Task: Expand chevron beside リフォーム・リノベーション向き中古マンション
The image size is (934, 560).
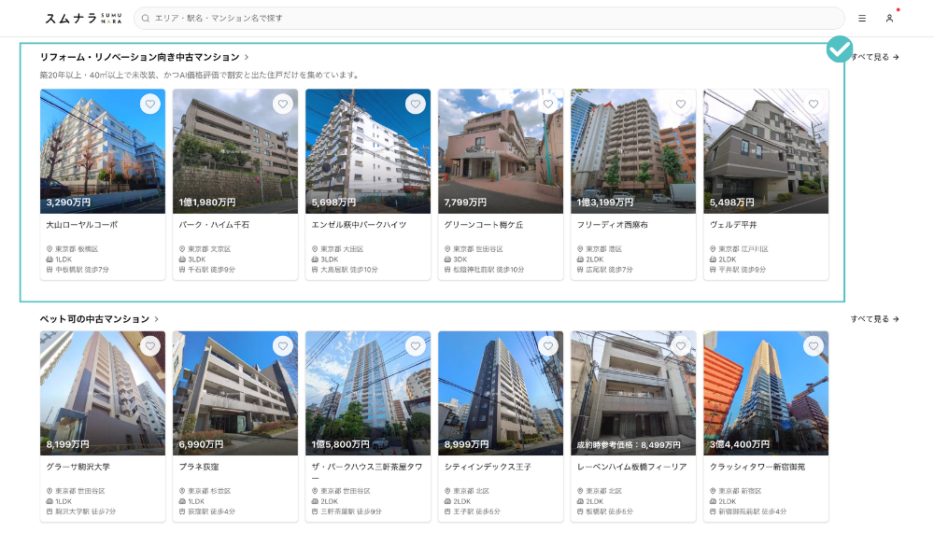Action: point(247,57)
